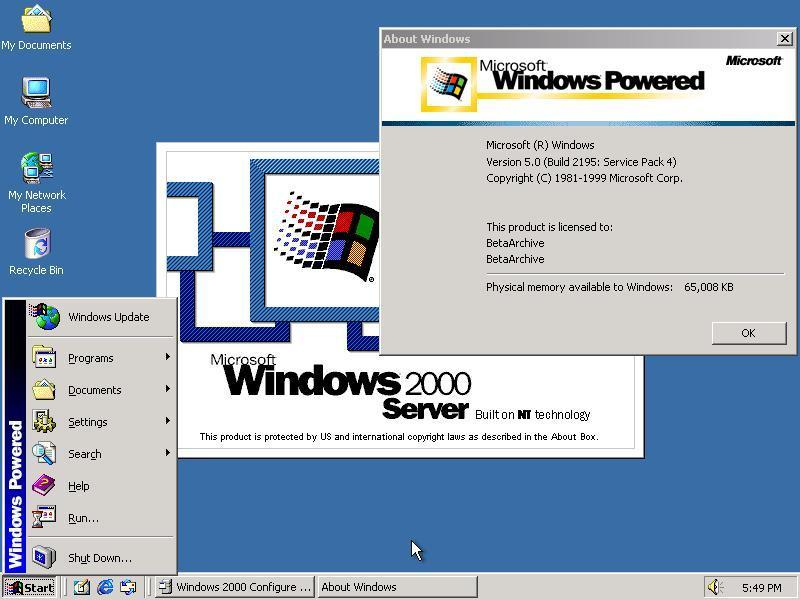The width and height of the screenshot is (800, 600).
Task: Select the Recycle Bin desktop icon
Action: pos(36,252)
